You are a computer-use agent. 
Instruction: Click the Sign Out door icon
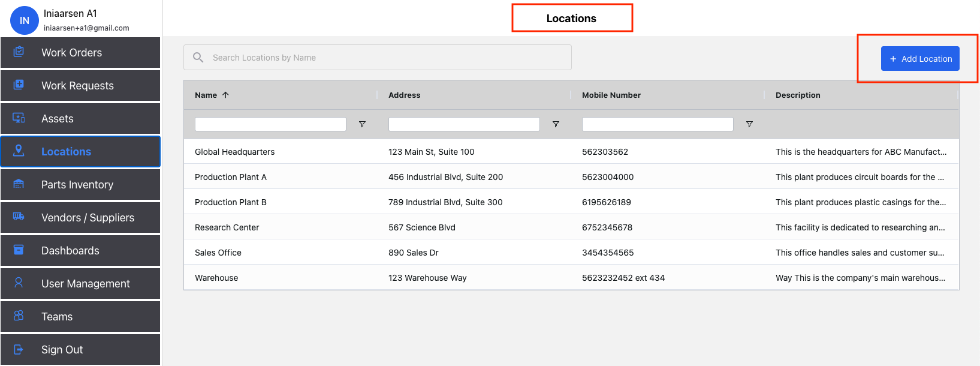pyautogui.click(x=19, y=349)
